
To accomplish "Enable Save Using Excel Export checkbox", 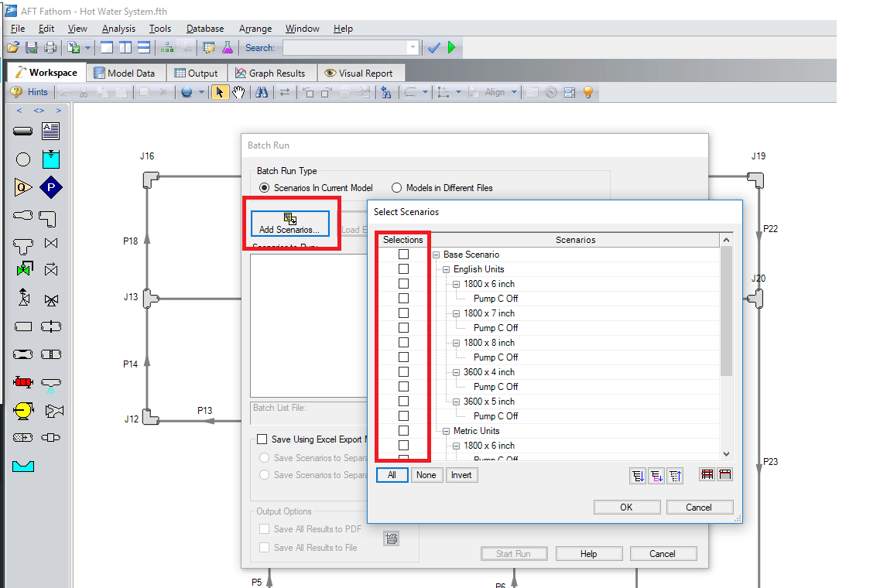I will [262, 439].
